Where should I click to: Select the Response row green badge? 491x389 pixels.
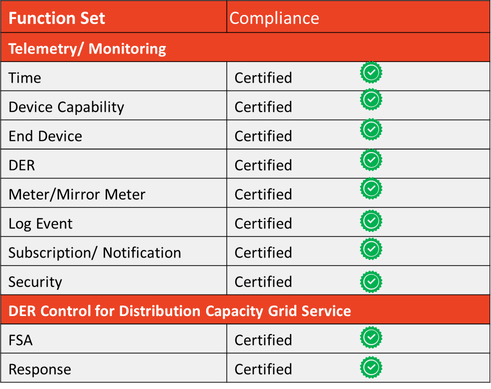[x=371, y=368]
